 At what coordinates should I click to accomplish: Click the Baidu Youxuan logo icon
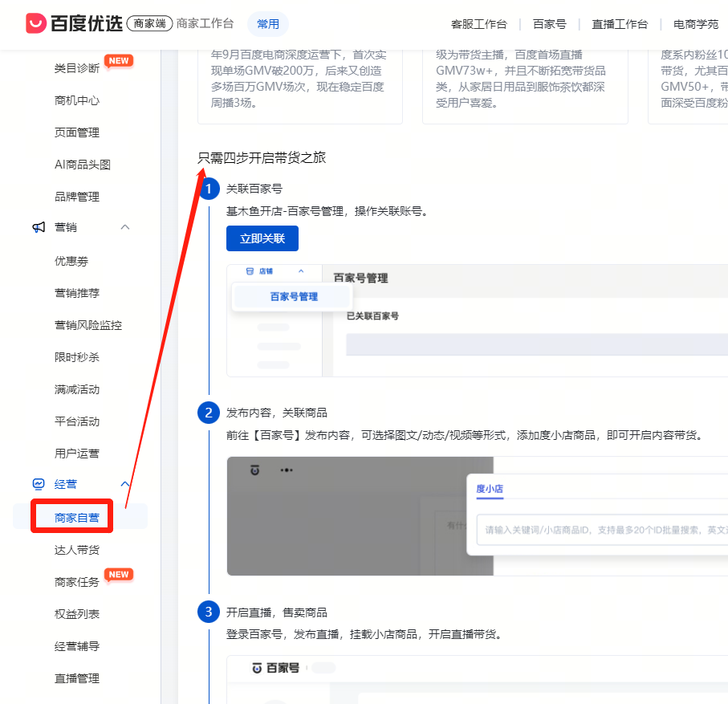tap(36, 23)
